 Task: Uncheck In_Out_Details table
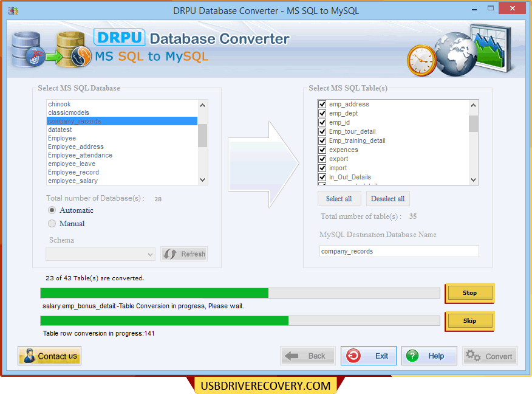pos(322,178)
